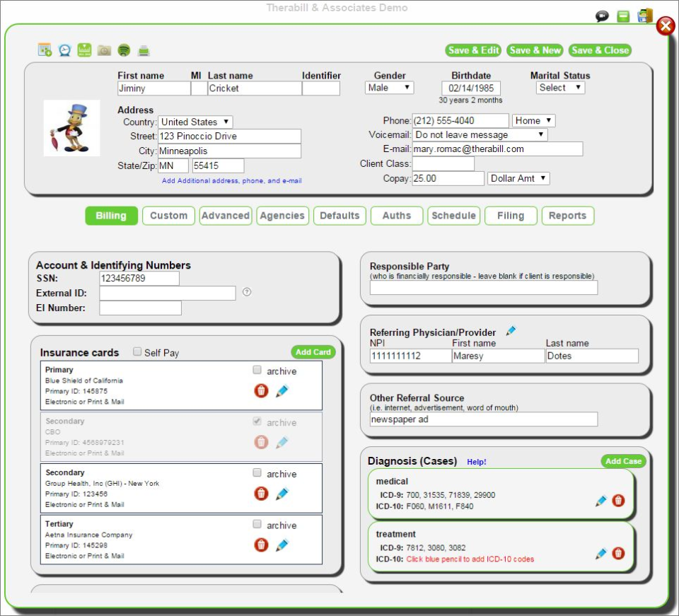Viewport: 679px width, 616px height.
Task: Open the Agencies tab
Action: (x=282, y=216)
